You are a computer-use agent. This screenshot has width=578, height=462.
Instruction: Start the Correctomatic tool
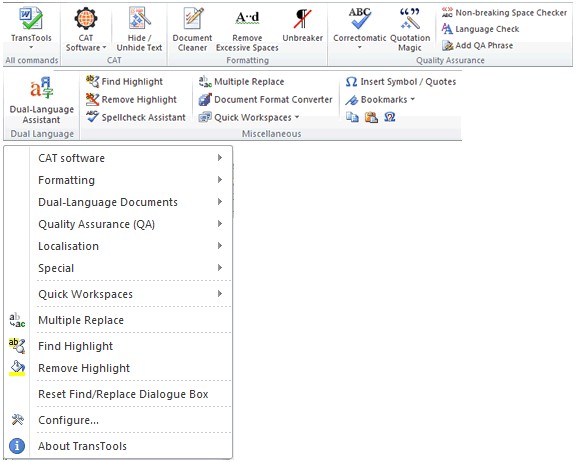[359, 29]
